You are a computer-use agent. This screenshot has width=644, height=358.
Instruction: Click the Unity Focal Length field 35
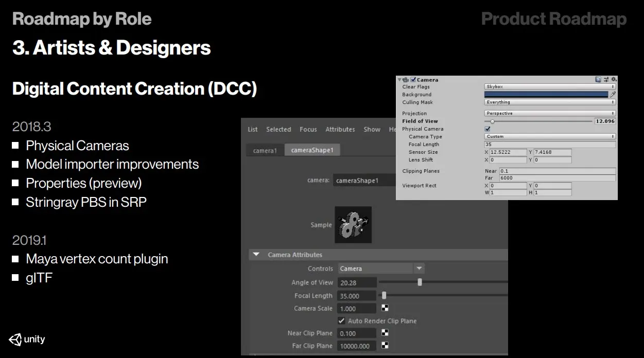pos(550,145)
